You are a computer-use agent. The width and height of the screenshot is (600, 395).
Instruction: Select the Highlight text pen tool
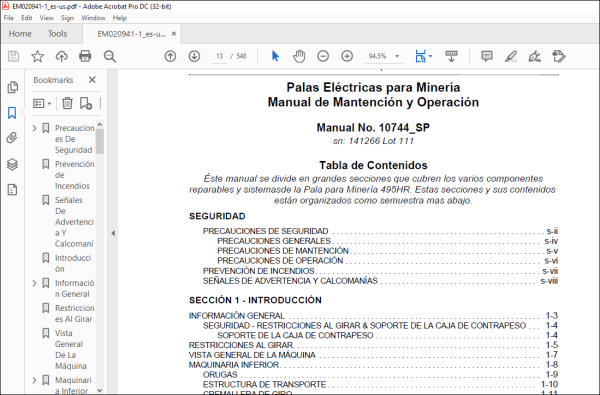(511, 56)
